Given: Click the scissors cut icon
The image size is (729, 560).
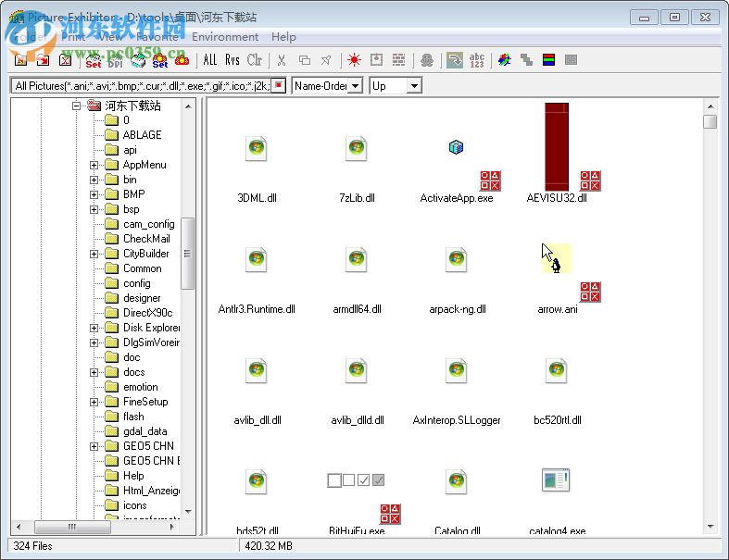Looking at the screenshot, I should point(282,60).
